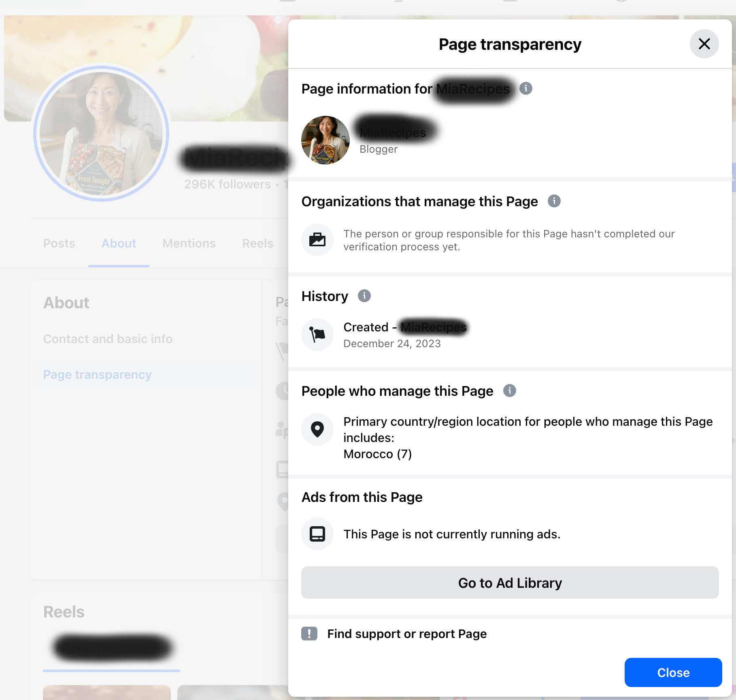736x700 pixels.
Task: Click the flag icon under History
Action: point(317,335)
